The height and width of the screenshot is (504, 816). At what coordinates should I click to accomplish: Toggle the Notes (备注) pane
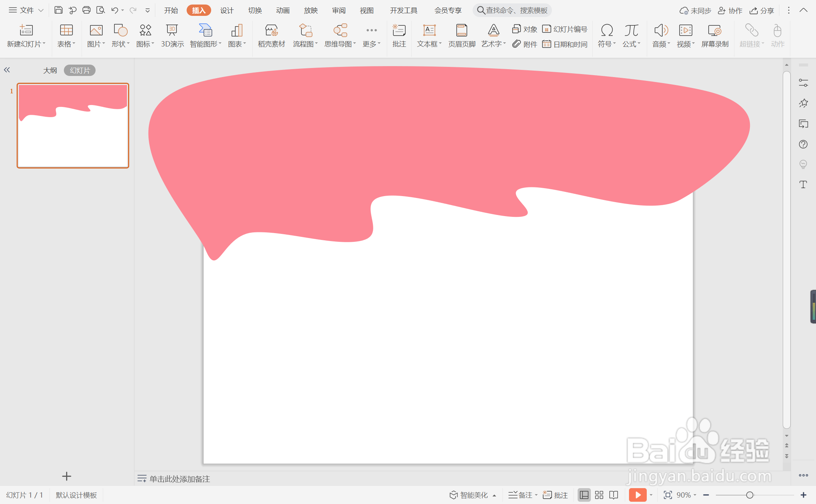pos(520,495)
